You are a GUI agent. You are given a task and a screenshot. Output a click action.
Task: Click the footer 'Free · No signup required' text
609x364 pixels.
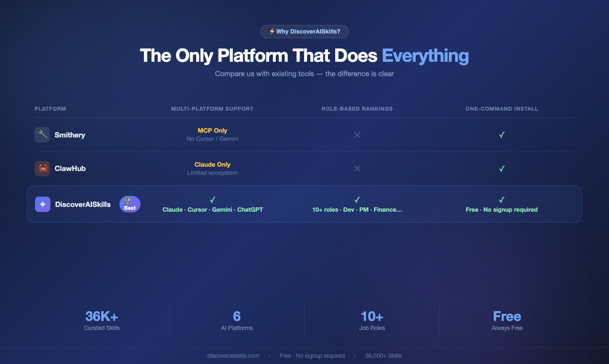(x=312, y=356)
